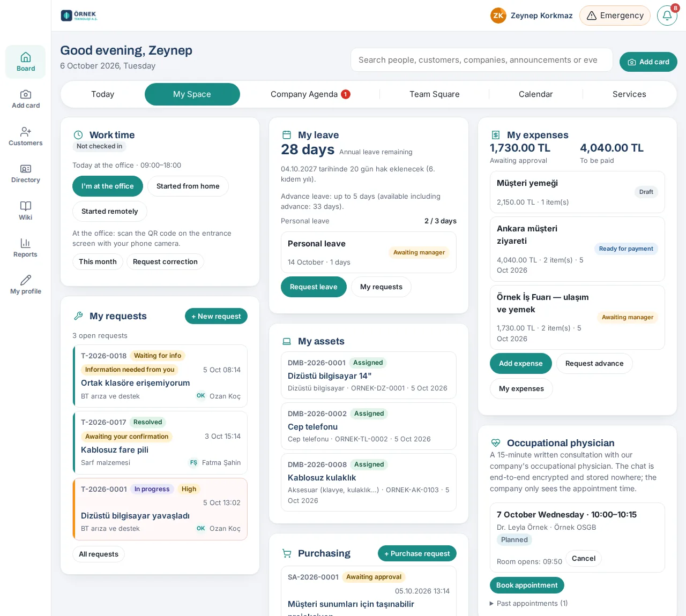Select I'm at the office
The height and width of the screenshot is (616, 686).
pyautogui.click(x=108, y=186)
